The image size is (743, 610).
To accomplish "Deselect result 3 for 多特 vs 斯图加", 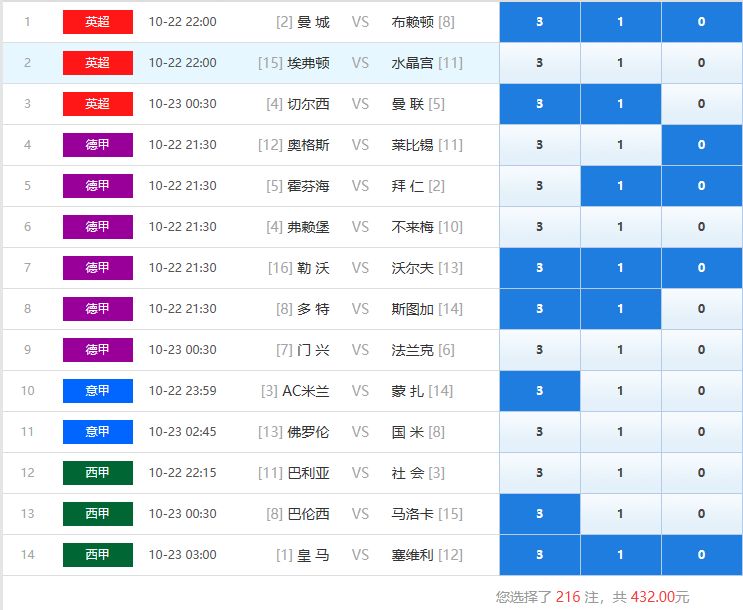I will 540,309.
